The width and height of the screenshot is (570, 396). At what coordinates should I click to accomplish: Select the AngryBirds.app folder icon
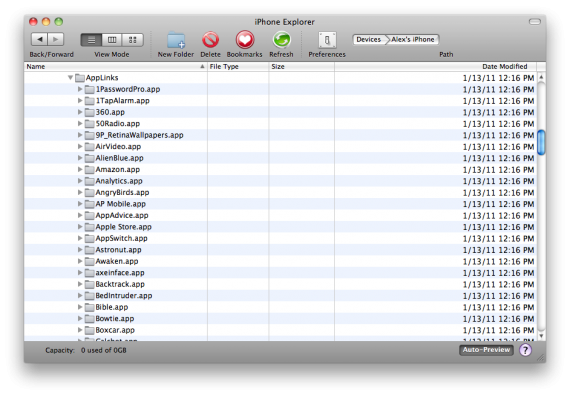click(89, 192)
